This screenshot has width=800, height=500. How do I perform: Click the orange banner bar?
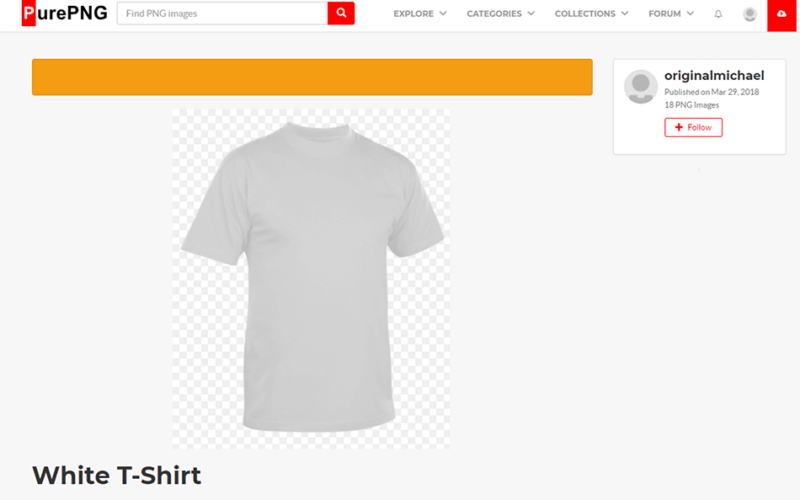[312, 77]
